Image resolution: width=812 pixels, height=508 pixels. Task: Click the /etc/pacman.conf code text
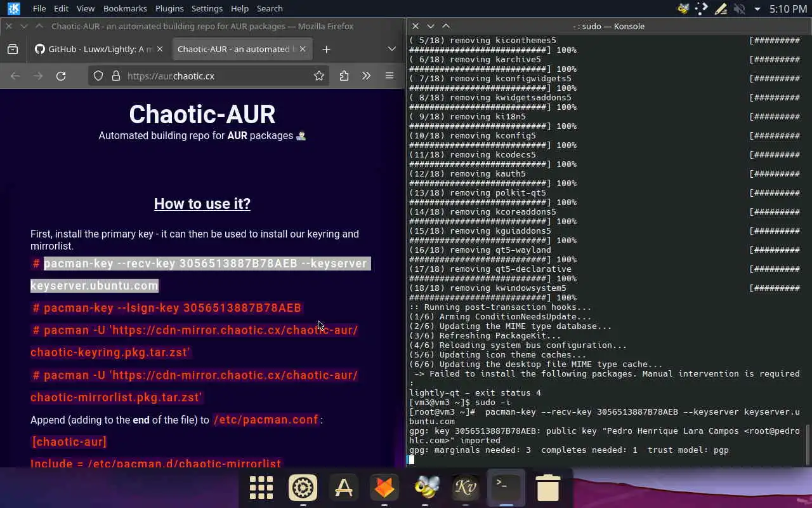267,420
